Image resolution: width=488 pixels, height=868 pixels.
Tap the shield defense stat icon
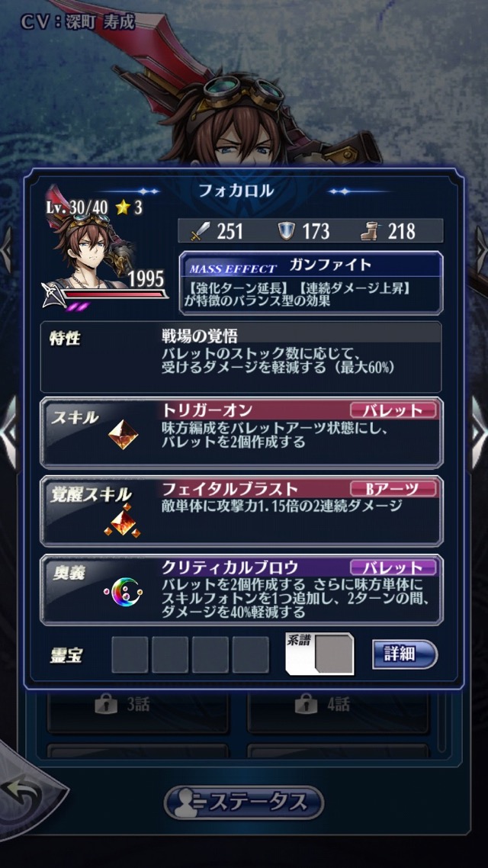(286, 231)
